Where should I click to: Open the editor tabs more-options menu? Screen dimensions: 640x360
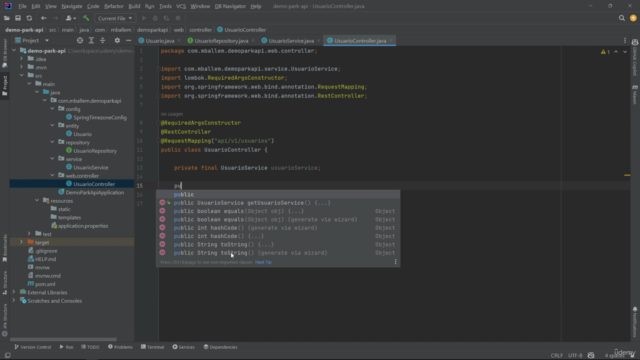625,40
